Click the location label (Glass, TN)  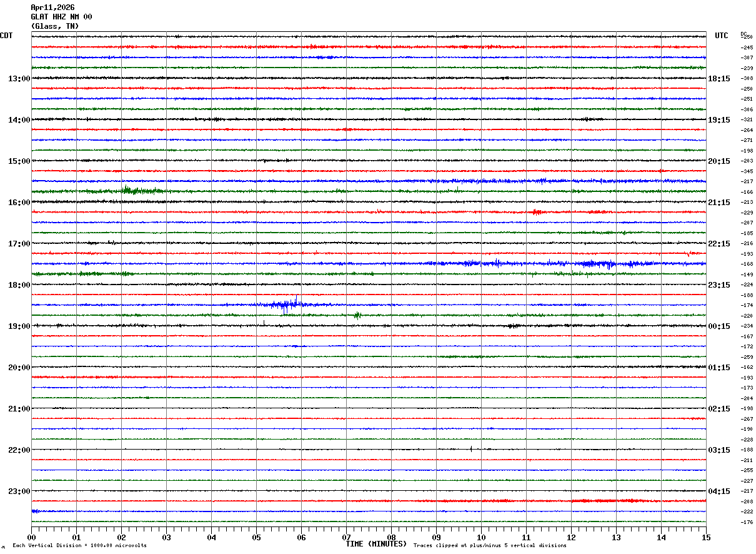(55, 26)
